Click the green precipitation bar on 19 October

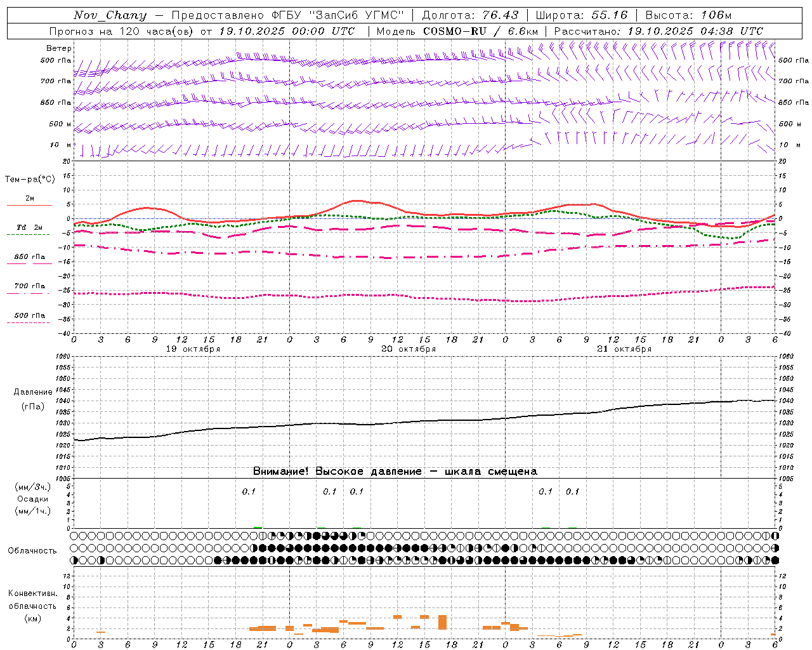258,527
